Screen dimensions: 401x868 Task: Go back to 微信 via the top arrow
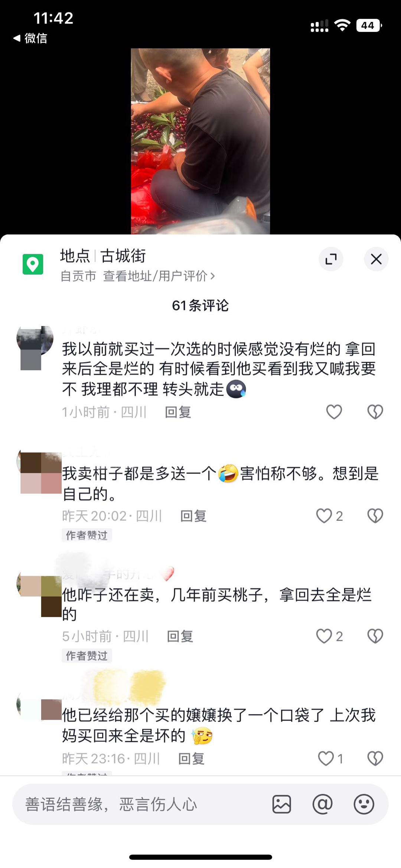click(x=30, y=38)
